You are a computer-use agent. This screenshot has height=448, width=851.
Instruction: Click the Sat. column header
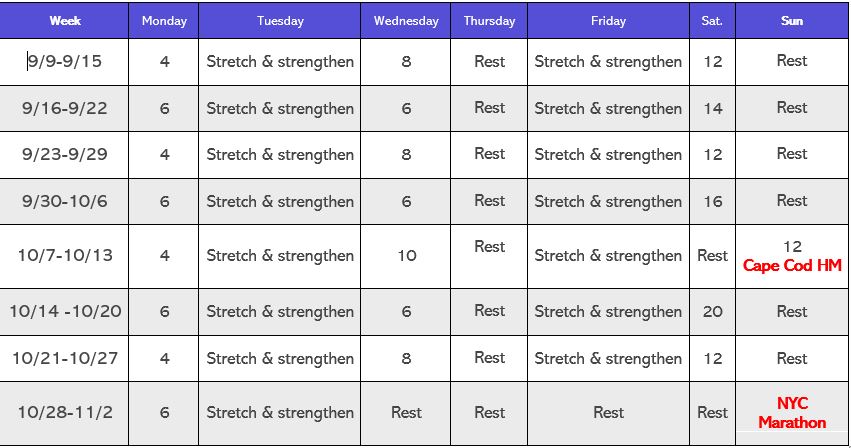pyautogui.click(x=712, y=21)
